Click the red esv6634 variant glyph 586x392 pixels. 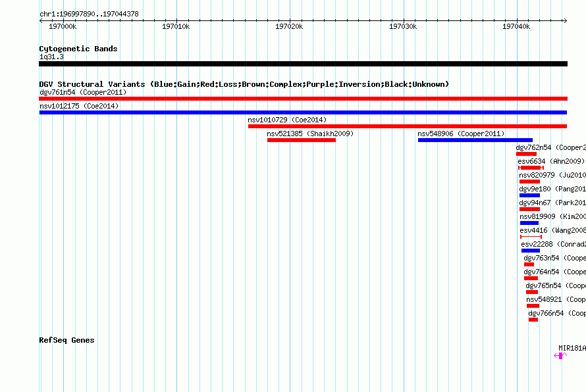[x=531, y=168]
